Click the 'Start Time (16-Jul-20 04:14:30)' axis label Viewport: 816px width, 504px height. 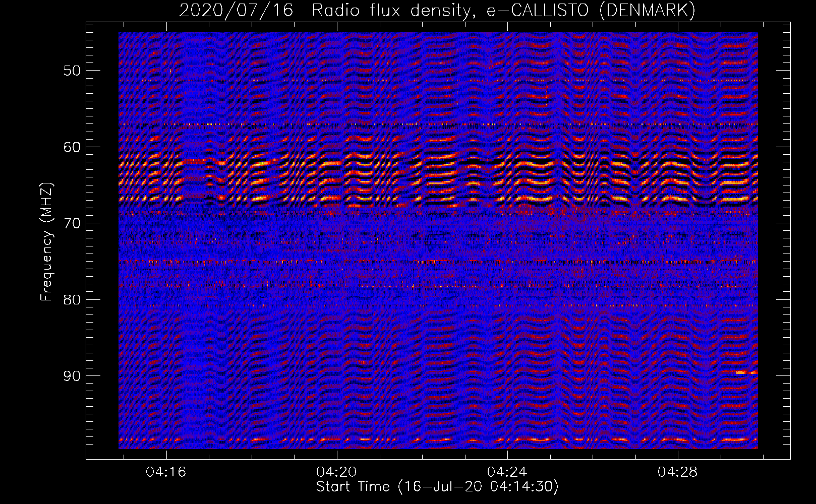coord(437,487)
